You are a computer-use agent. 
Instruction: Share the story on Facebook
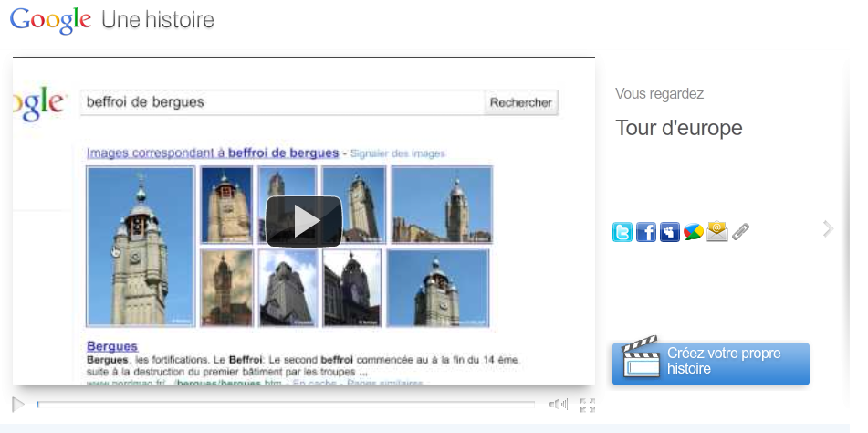[646, 232]
